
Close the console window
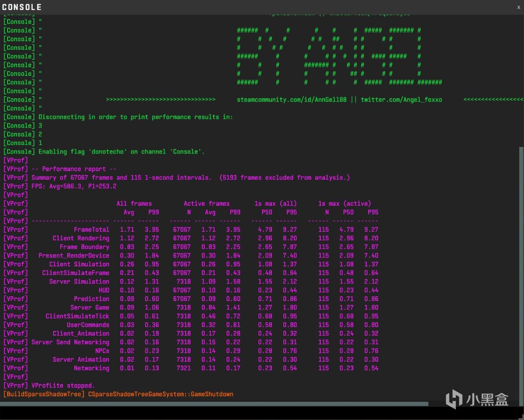pyautogui.click(x=518, y=7)
